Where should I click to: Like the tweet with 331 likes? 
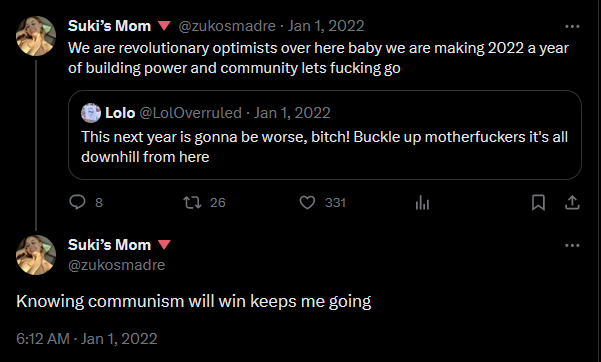click(x=307, y=202)
